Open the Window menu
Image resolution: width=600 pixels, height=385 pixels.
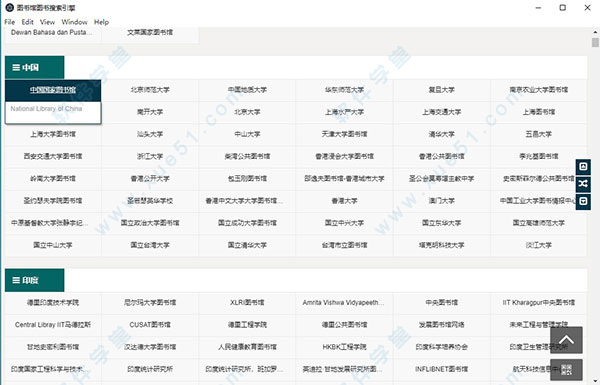point(74,22)
